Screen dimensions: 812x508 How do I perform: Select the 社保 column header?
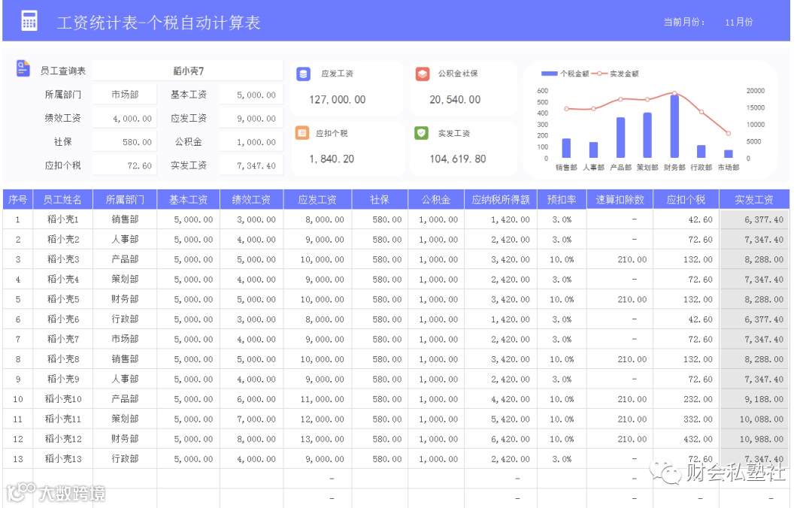click(x=380, y=199)
